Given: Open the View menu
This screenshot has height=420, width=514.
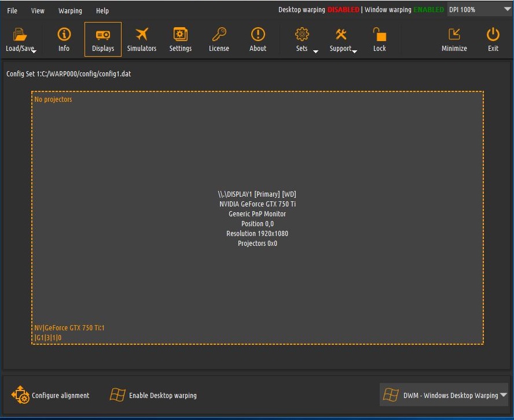Looking at the screenshot, I should (x=38, y=10).
